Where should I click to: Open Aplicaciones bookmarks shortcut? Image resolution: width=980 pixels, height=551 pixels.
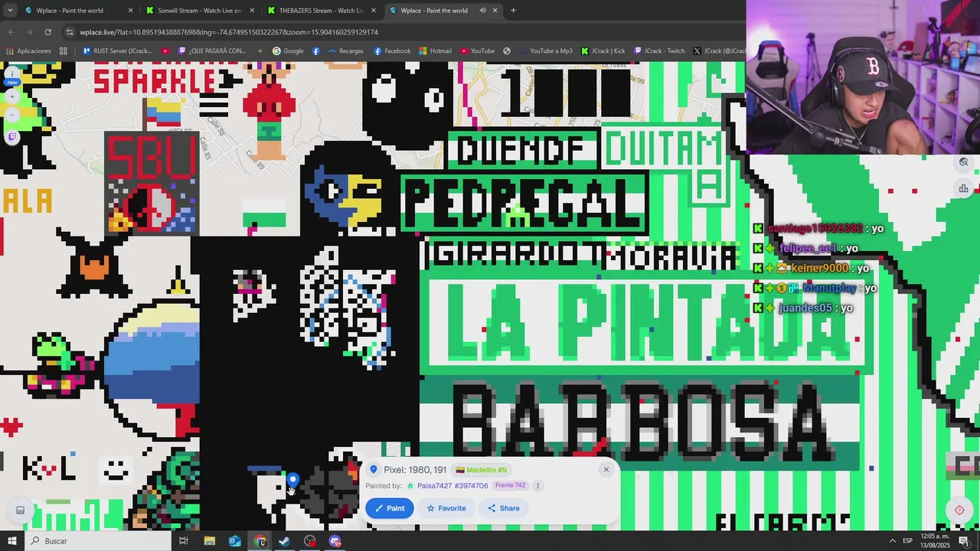[x=29, y=51]
